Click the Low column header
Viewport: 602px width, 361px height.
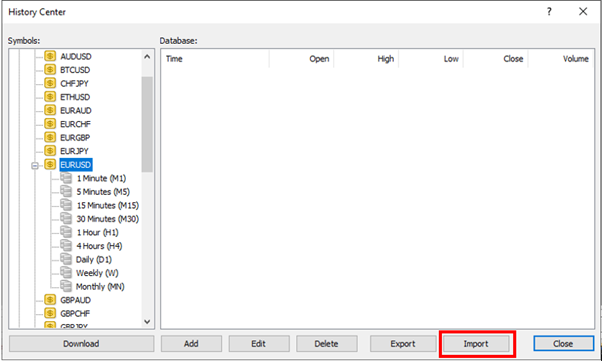431,59
